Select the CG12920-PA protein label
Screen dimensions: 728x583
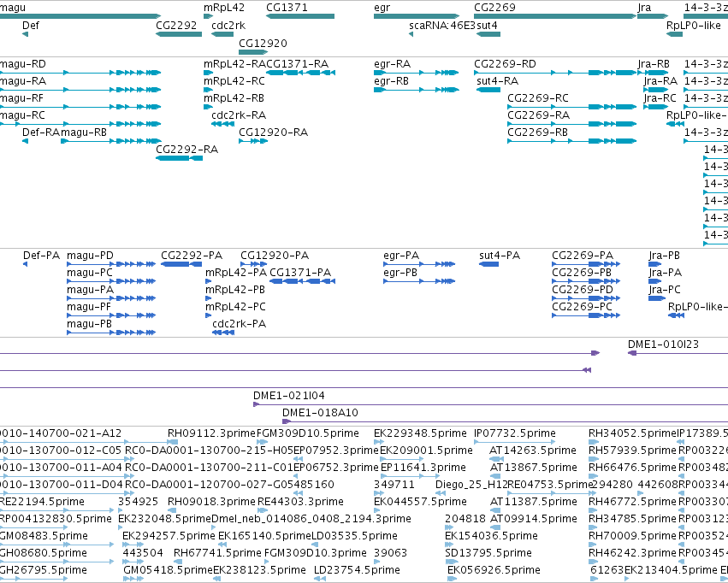click(275, 256)
